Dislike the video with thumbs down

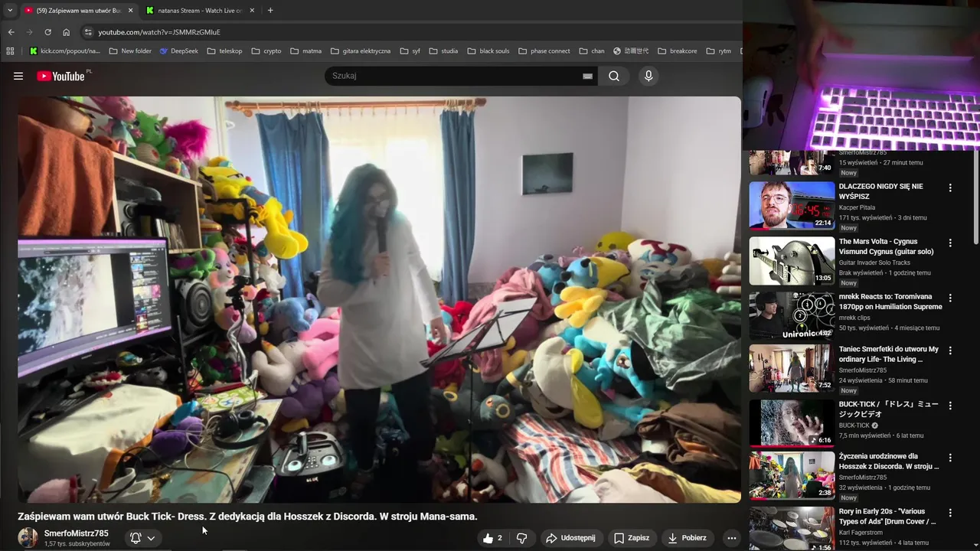tap(522, 538)
